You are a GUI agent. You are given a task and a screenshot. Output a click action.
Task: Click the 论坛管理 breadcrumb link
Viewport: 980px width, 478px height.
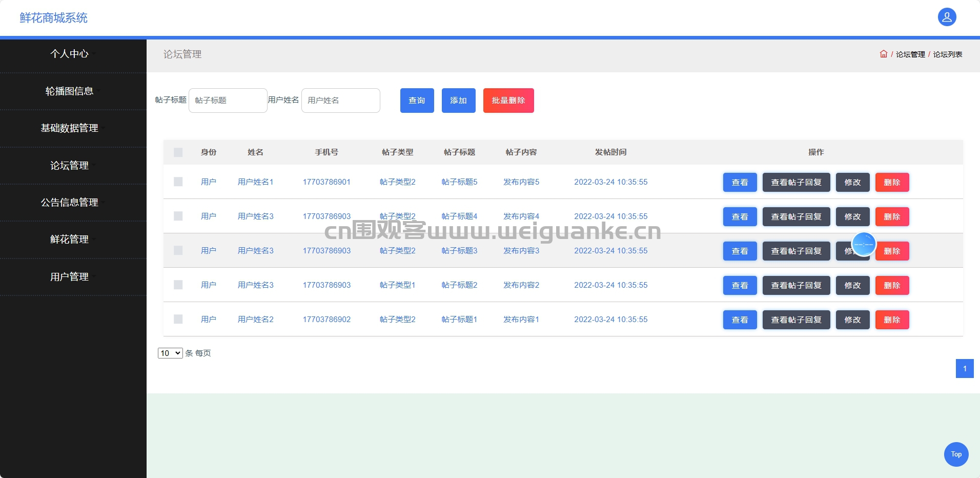point(910,54)
